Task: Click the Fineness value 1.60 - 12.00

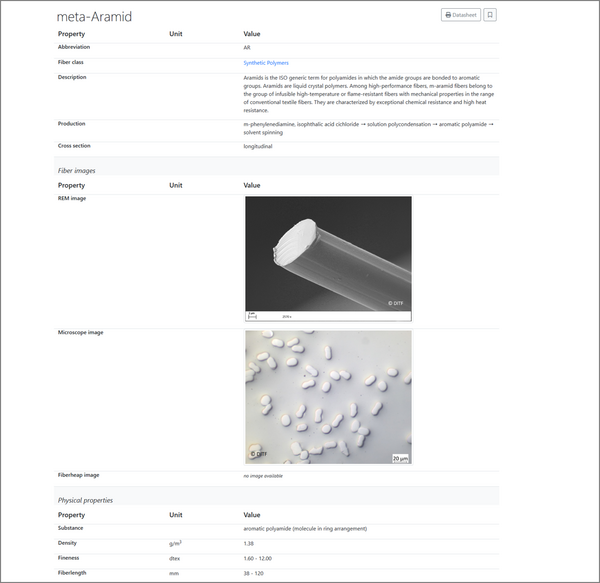Action: [x=258, y=558]
